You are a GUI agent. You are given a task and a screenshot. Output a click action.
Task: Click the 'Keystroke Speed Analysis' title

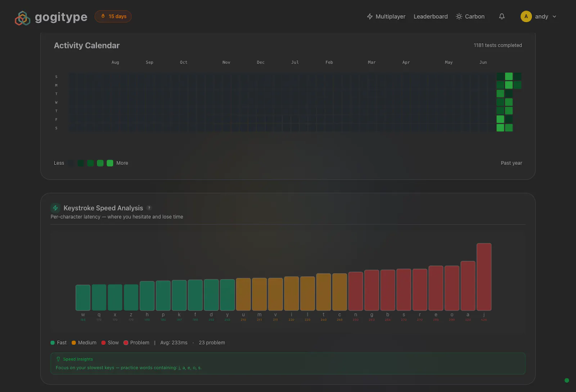[103, 208]
